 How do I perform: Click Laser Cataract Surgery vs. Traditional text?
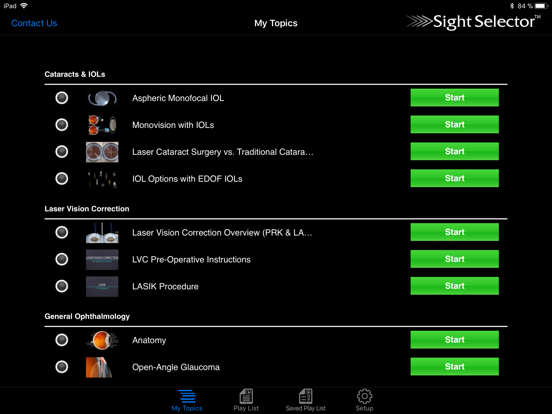pyautogui.click(x=223, y=152)
